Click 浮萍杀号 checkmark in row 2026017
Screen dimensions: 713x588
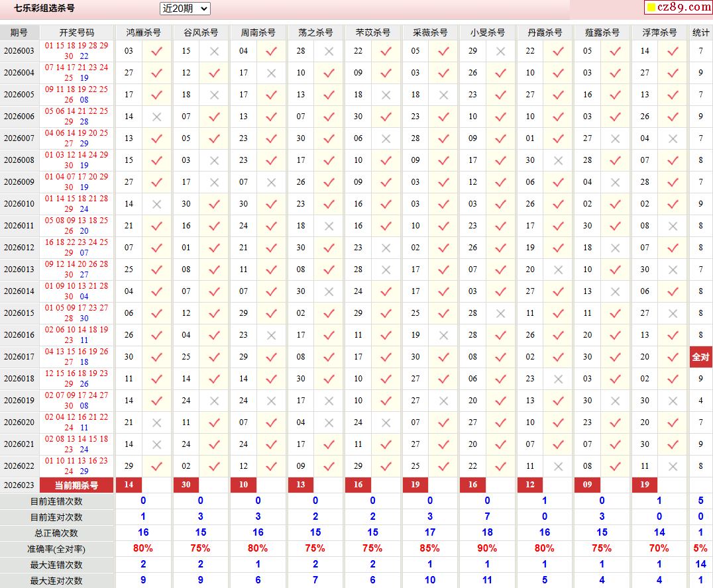point(673,357)
